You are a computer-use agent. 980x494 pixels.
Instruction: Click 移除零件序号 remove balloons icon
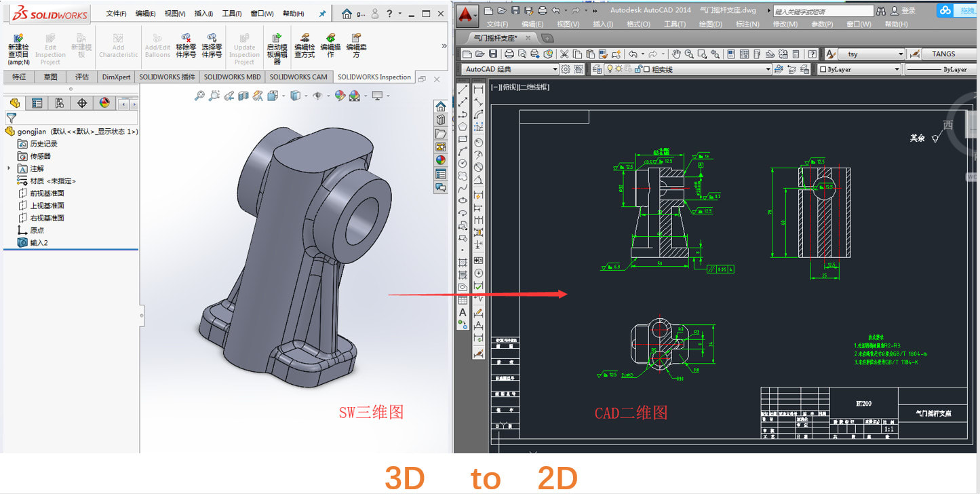pos(186,39)
